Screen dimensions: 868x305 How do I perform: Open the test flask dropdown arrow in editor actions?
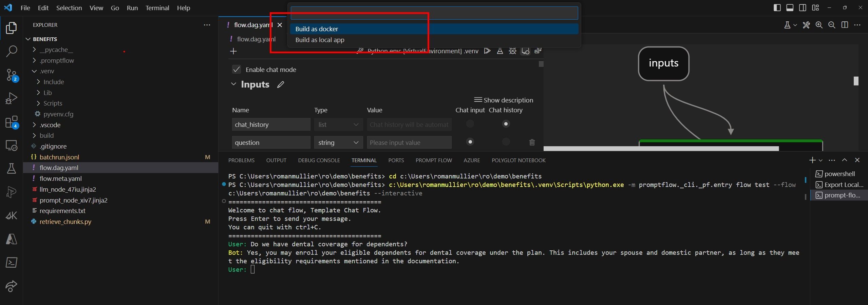pyautogui.click(x=795, y=25)
